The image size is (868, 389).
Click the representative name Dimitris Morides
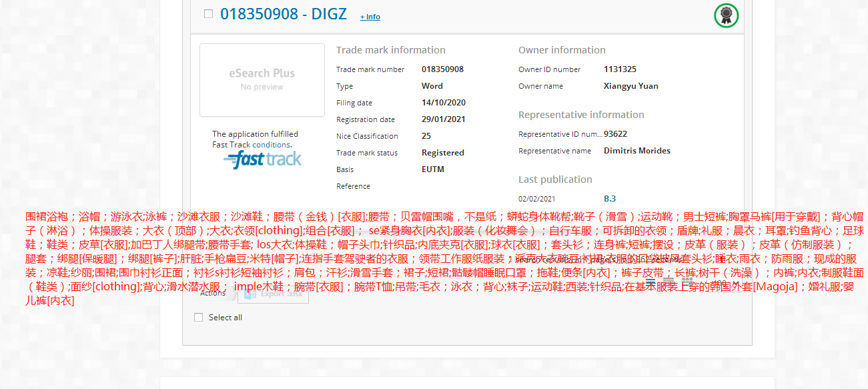pyautogui.click(x=636, y=151)
